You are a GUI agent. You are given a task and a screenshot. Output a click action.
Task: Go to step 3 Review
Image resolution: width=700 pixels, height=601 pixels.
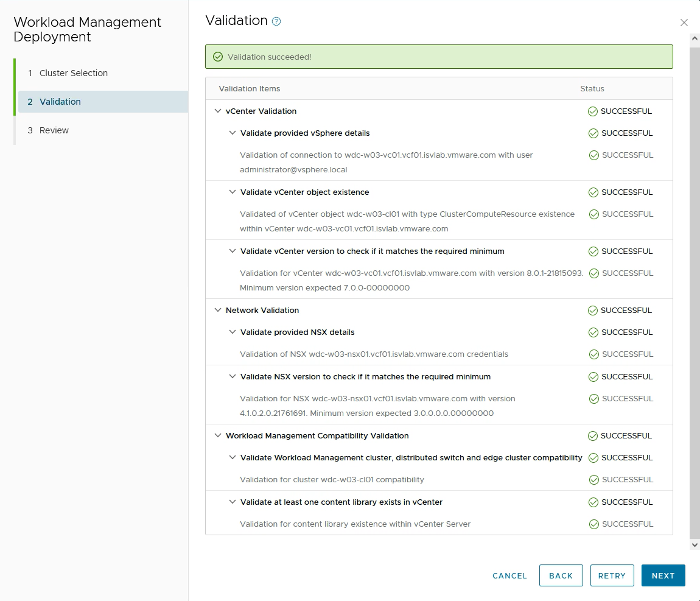click(103, 130)
